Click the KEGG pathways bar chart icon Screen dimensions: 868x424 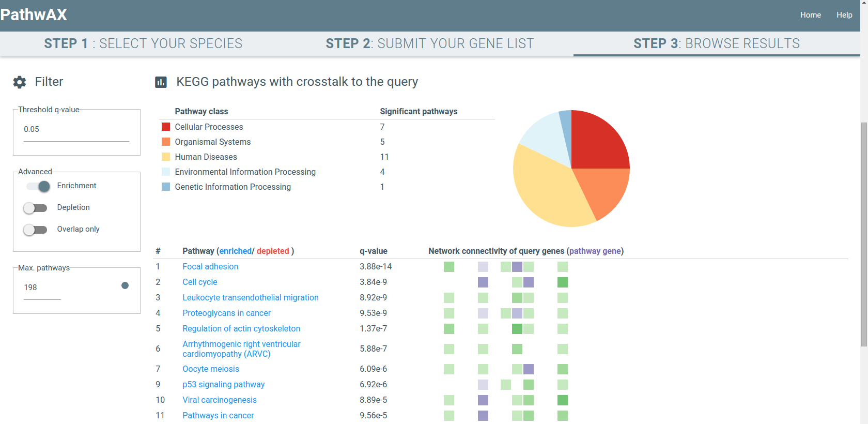tap(161, 82)
